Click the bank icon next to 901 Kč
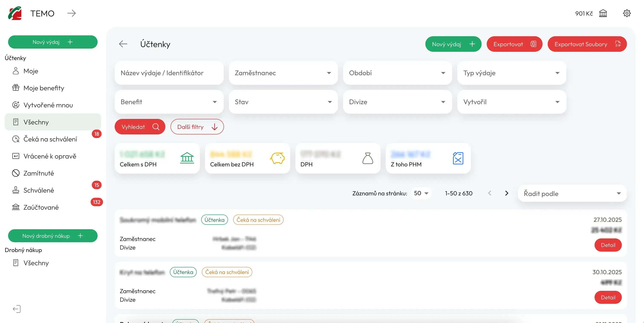This screenshot has height=323, width=644. pos(603,13)
